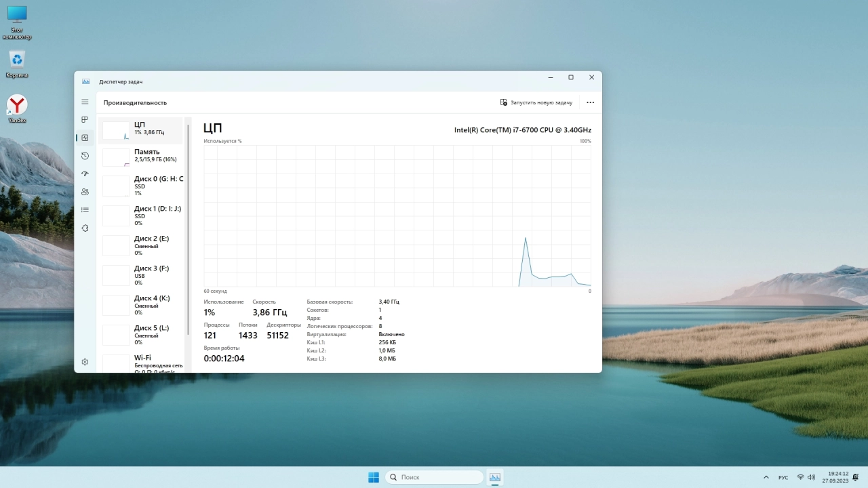Screen dimensions: 868x488
Task: Open the clock and date 27.09.2023
Action: tap(835, 477)
